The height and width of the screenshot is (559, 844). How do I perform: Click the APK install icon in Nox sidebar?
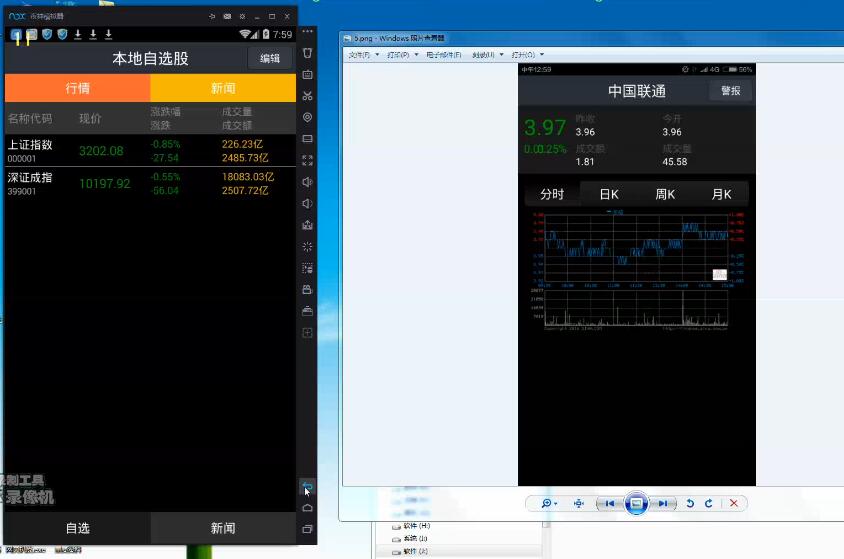click(x=307, y=225)
